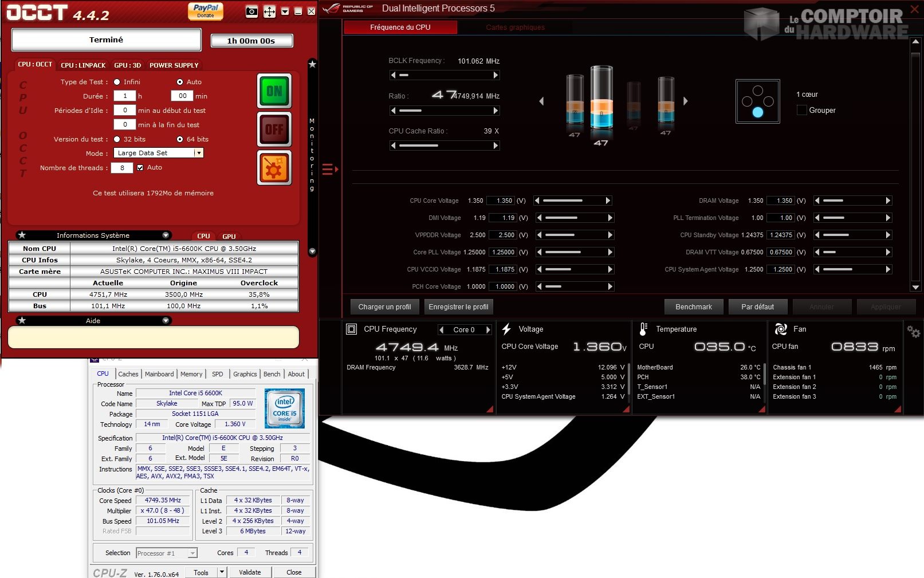This screenshot has width=924, height=578.
Task: Select the core selector circle diagram
Action: [x=757, y=101]
